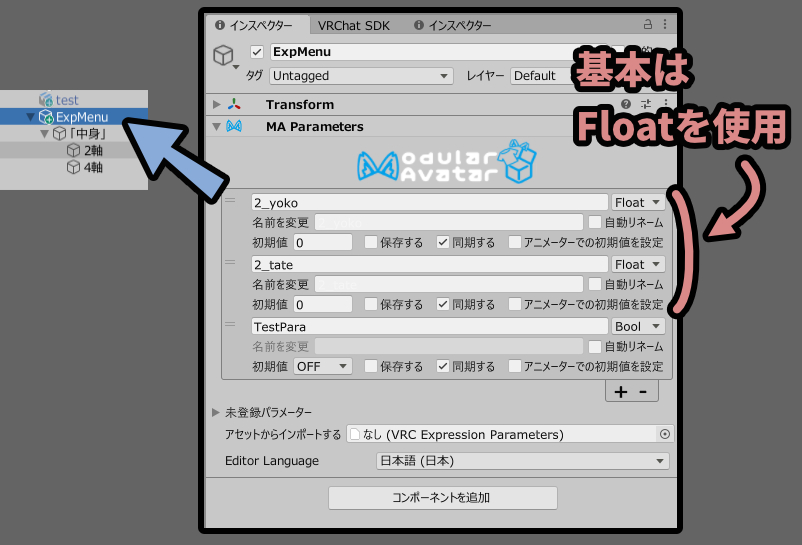Enable 保存する for 2_yoko
The height and width of the screenshot is (545, 802).
pyautogui.click(x=370, y=242)
